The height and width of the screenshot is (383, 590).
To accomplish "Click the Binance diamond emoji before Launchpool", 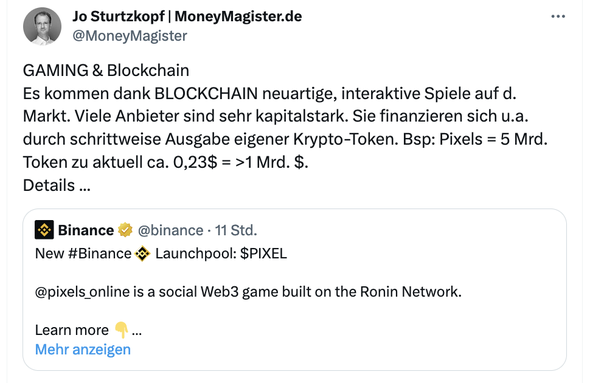I will coord(143,254).
